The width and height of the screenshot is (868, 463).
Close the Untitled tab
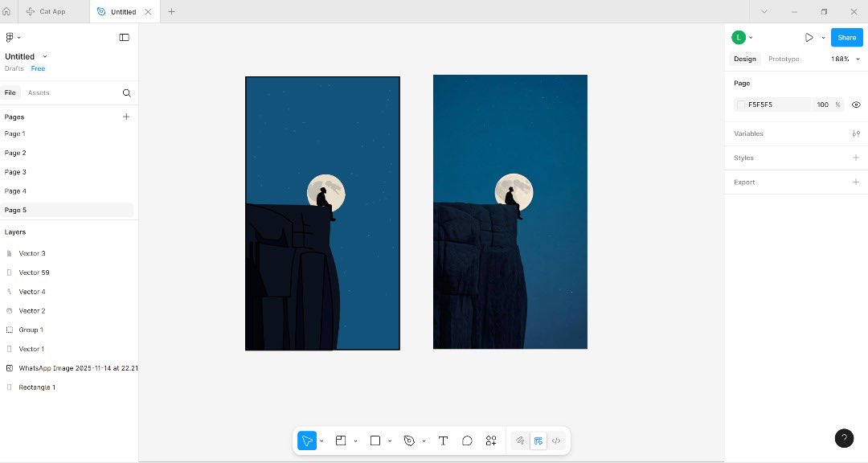coord(148,11)
